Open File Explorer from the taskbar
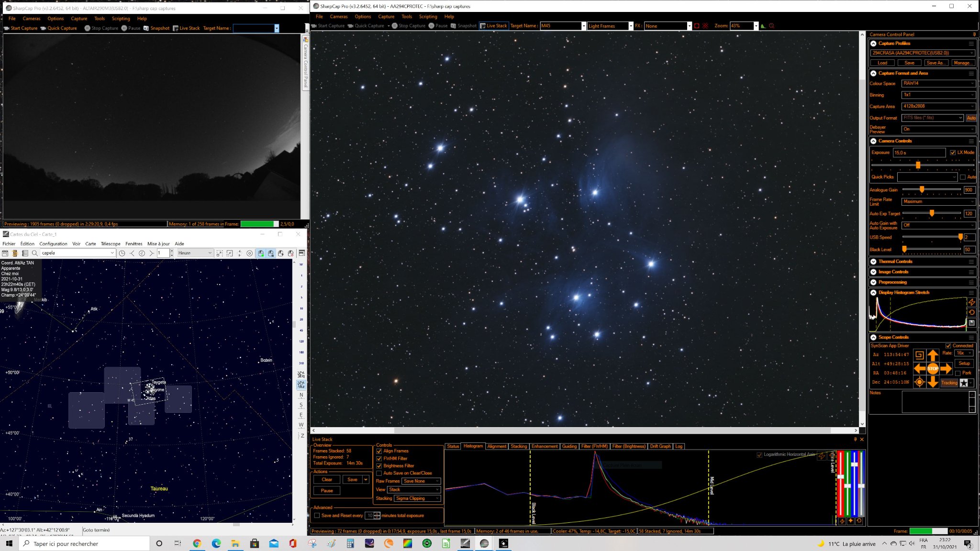 coord(235,543)
